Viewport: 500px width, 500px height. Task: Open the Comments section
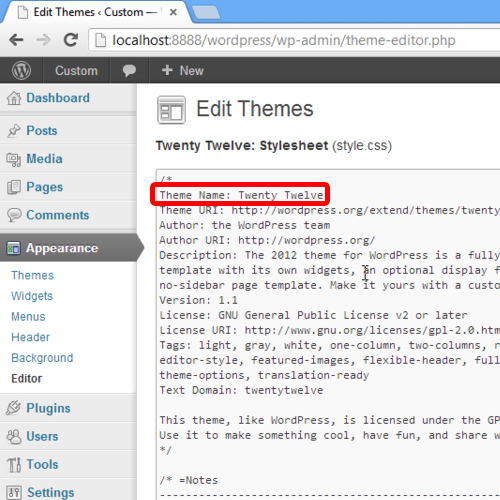[x=58, y=215]
